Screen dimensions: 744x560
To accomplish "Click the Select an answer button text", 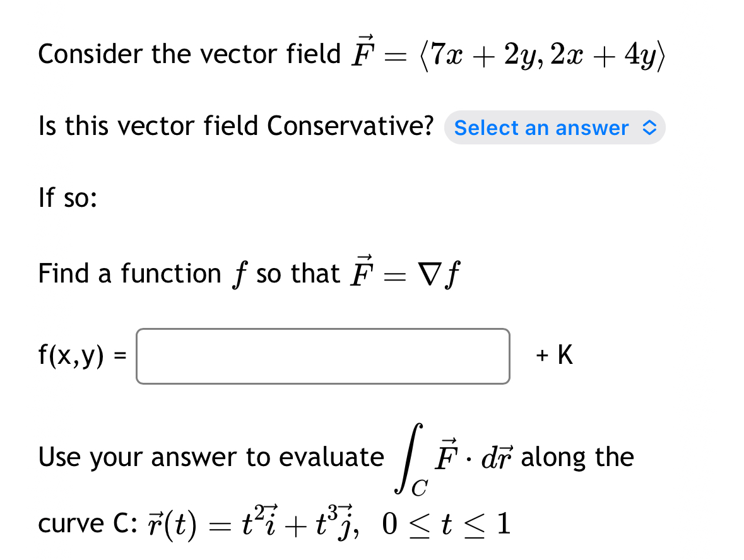I will tap(541, 127).
